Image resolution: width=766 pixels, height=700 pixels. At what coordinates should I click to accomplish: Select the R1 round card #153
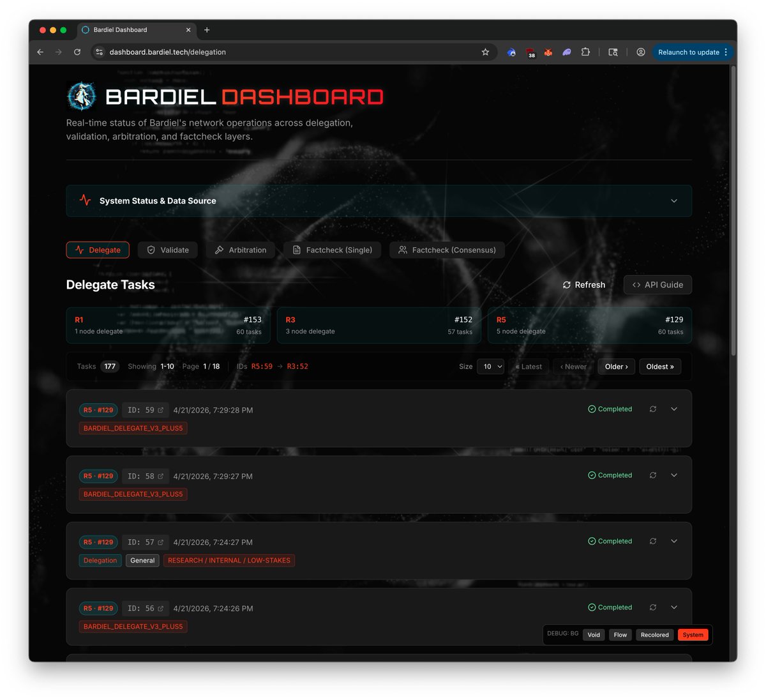tap(168, 326)
